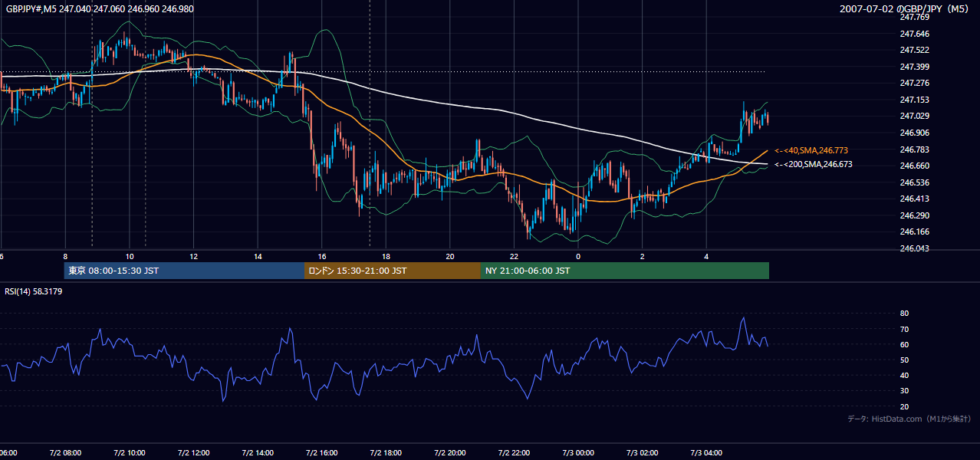This screenshot has width=980, height=460.
Task: Click the HistData.com data source credit
Action: (909, 419)
